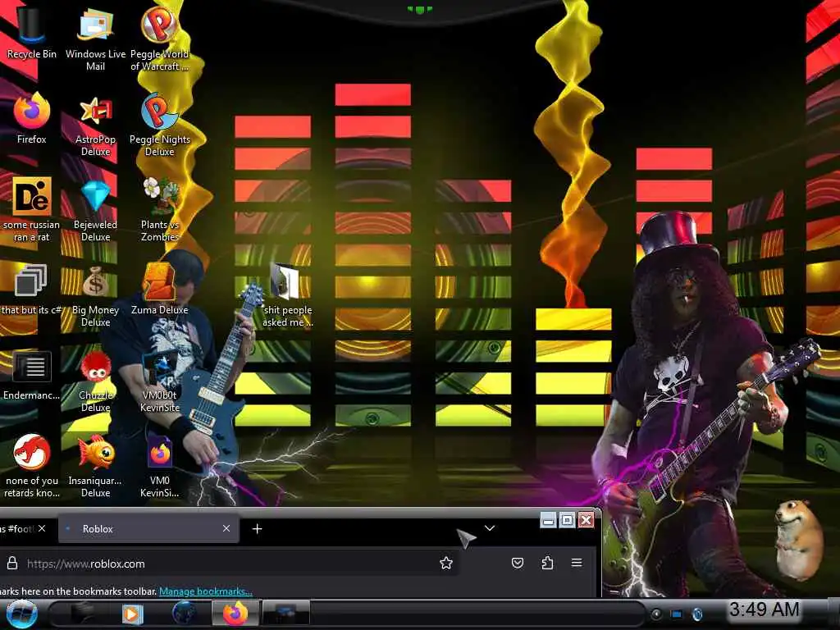The image size is (840, 630).
Task: Expand the list all tabs chevron
Action: (x=489, y=528)
